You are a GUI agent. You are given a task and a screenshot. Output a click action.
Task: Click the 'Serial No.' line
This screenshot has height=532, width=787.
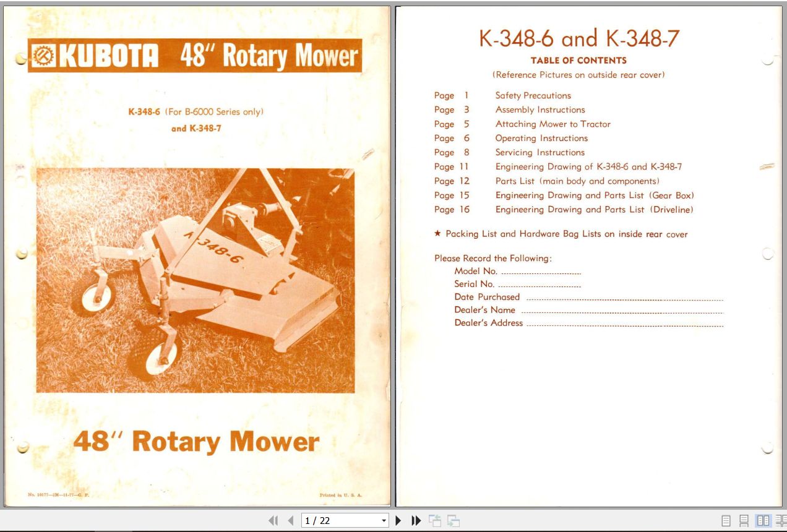[x=517, y=284]
